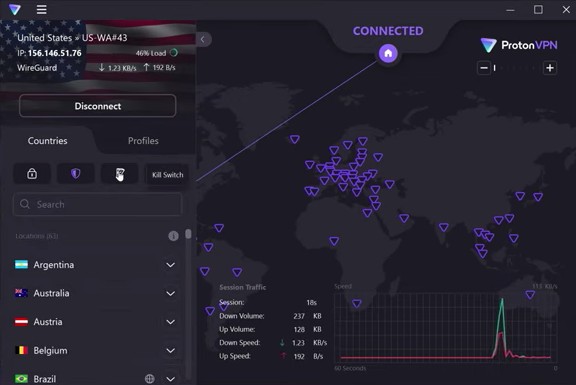
Task: Click the Brazil flag icon
Action: (x=21, y=378)
